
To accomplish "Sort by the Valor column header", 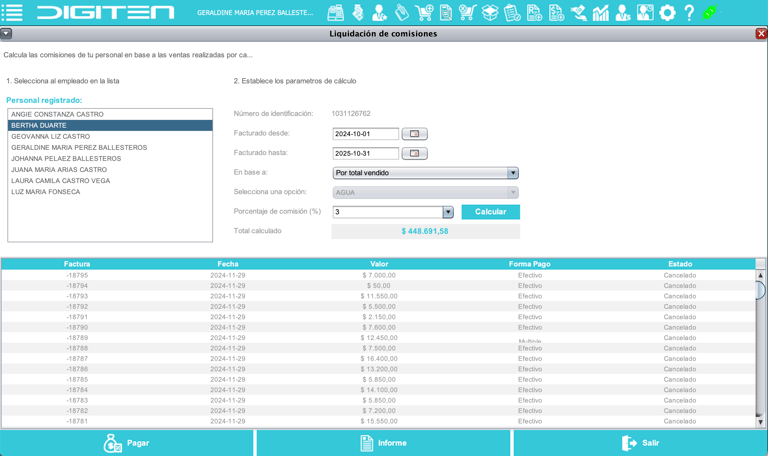I will [379, 264].
